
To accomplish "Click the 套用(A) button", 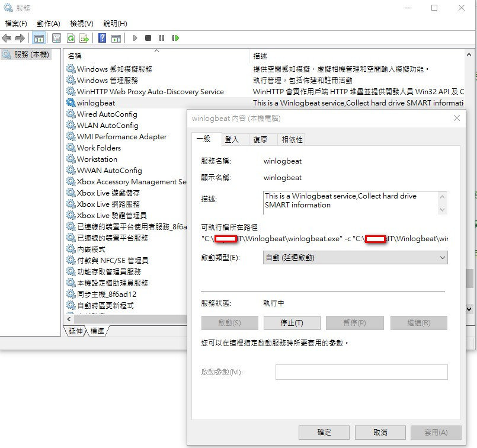I will click(x=436, y=432).
